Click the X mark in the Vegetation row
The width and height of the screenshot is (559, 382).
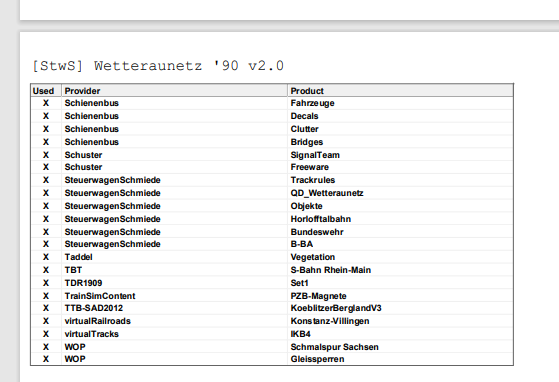pos(46,257)
